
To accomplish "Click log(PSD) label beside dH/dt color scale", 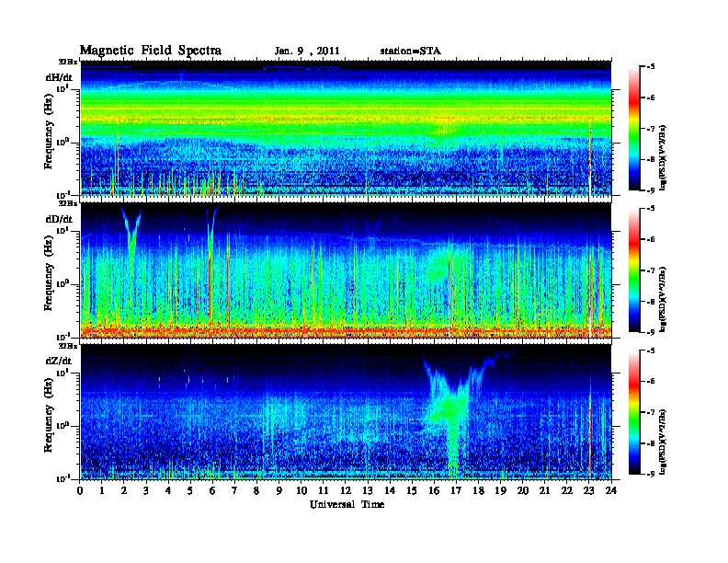I will tap(663, 157).
